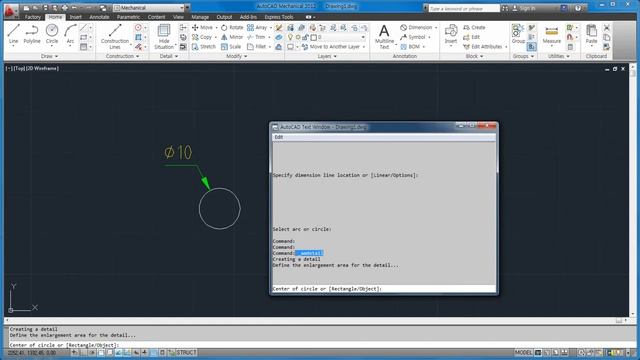
Task: Choose the Mirror tool
Action: click(232, 37)
